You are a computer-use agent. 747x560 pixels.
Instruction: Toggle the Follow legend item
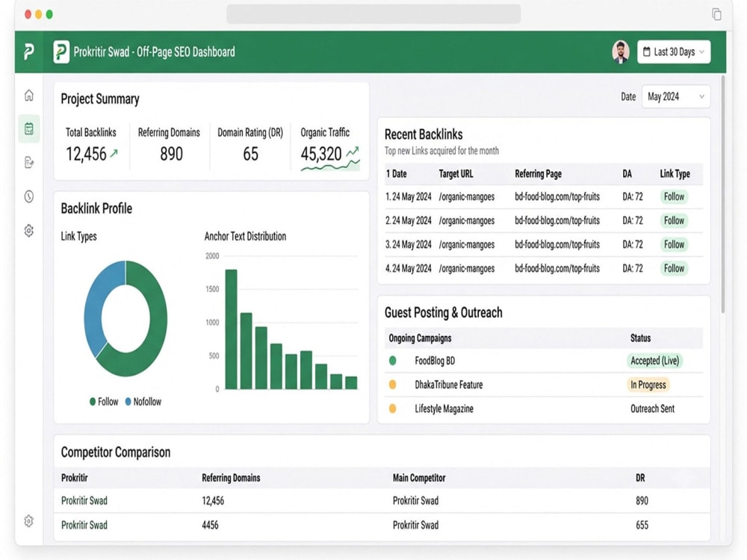coord(104,402)
